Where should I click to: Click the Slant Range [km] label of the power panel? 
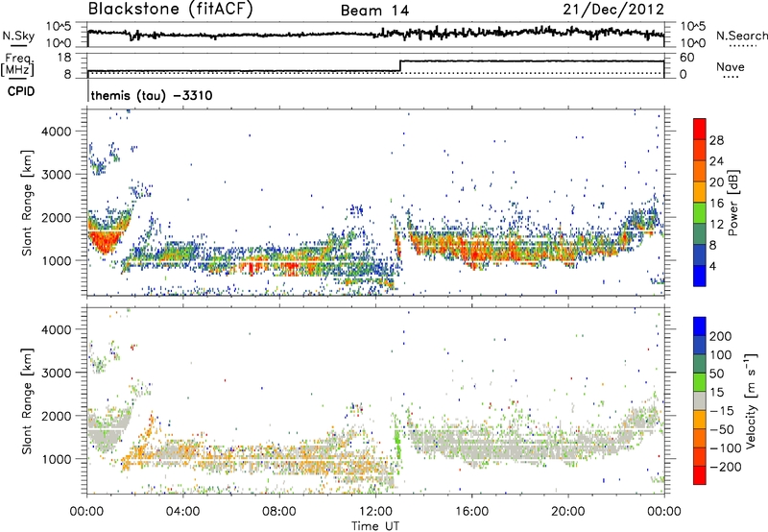27,203
